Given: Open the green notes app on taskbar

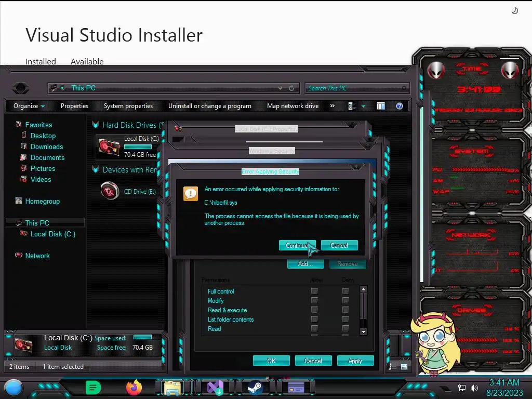Looking at the screenshot, I should coord(94,388).
